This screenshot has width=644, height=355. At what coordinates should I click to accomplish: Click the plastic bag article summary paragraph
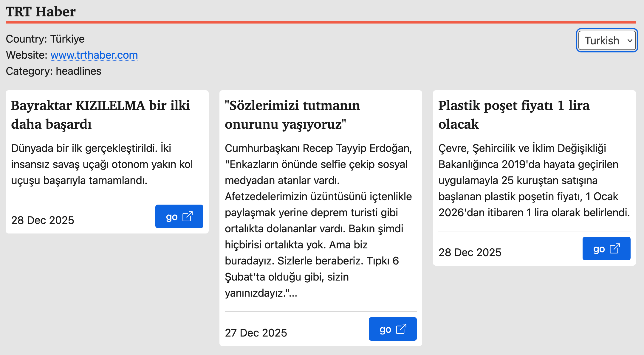point(534,180)
